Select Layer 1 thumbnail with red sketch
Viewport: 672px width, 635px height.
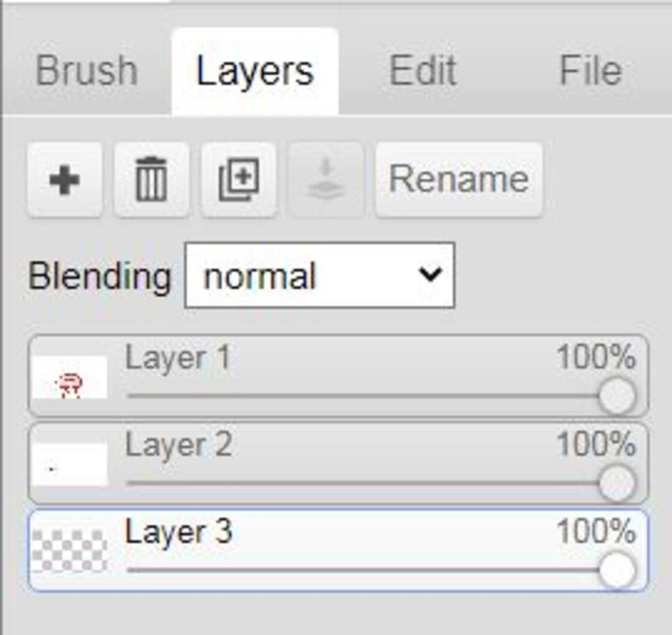pyautogui.click(x=70, y=378)
